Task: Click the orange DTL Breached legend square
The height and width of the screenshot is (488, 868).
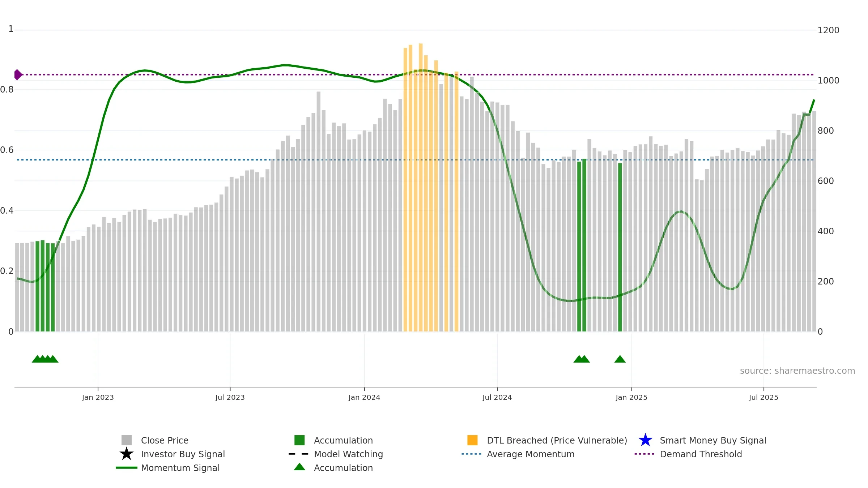Action: tap(472, 440)
